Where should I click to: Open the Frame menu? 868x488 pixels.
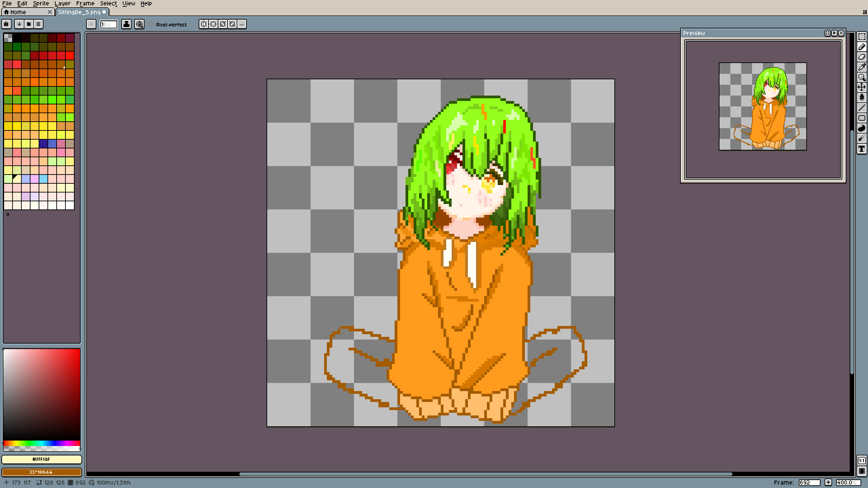pos(85,3)
